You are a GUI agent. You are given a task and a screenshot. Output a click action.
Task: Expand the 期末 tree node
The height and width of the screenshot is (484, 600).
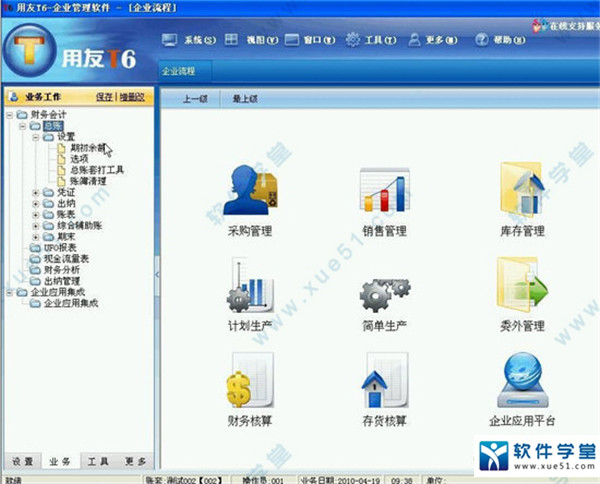click(36, 237)
